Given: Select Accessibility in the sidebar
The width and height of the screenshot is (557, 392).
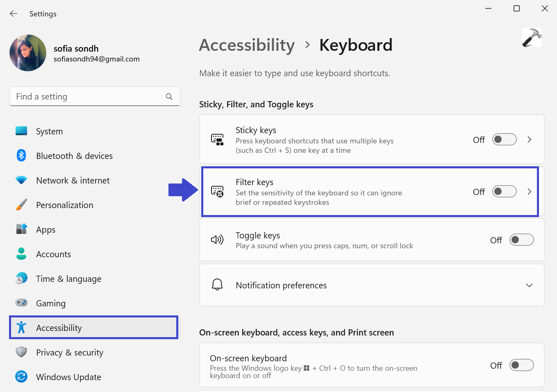Looking at the screenshot, I should (59, 328).
